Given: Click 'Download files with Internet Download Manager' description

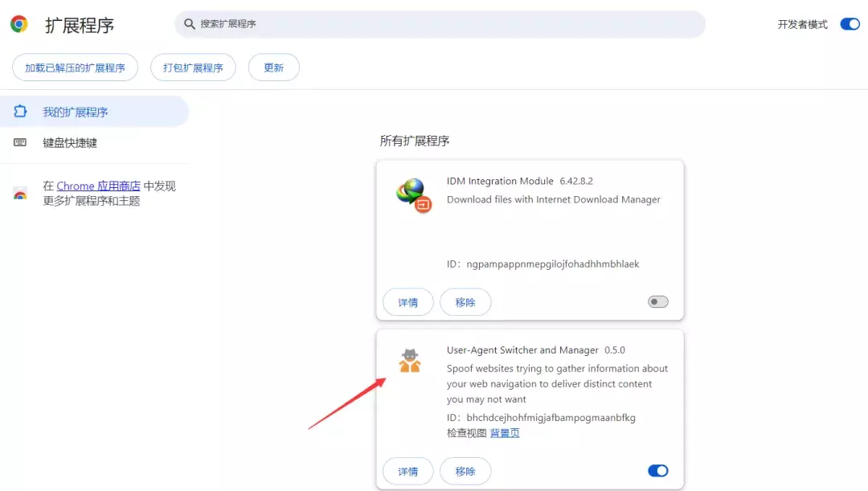Looking at the screenshot, I should click(554, 199).
